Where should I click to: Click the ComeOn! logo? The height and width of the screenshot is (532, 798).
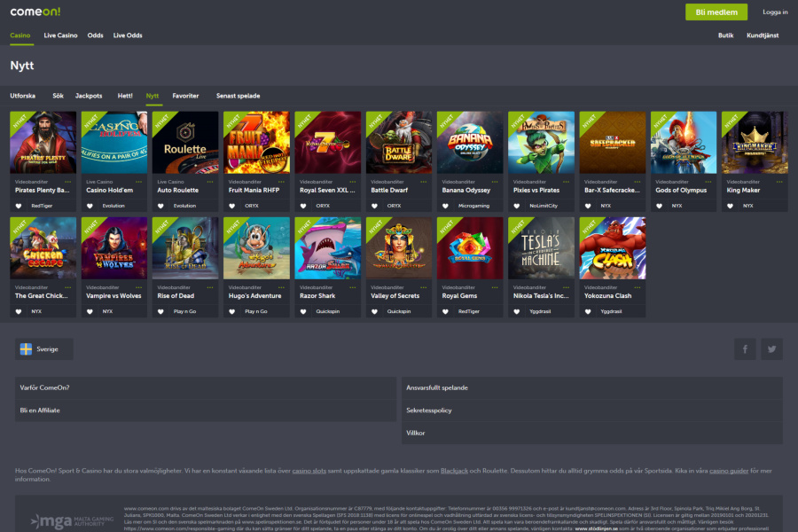click(35, 12)
